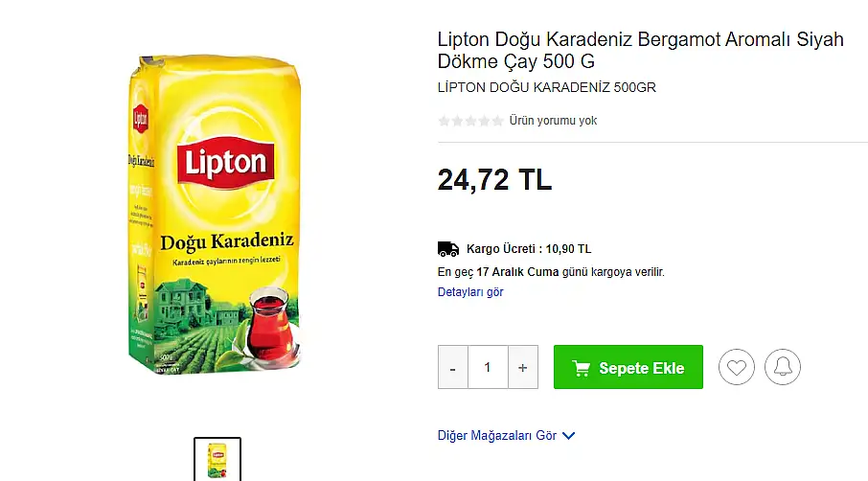868x481 pixels.
Task: Click the LİPTON DOĞU KARADENİZ 500GR subtitle
Action: pos(547,87)
